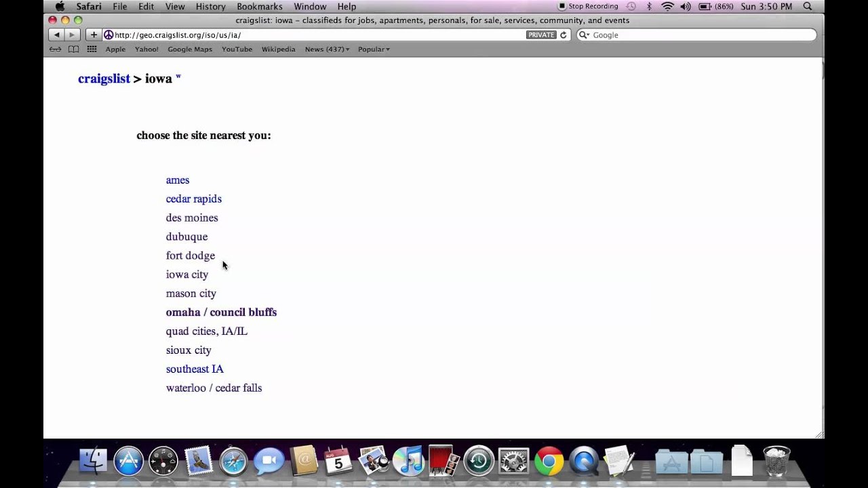
Task: Open the Edit menu
Action: [x=146, y=7]
